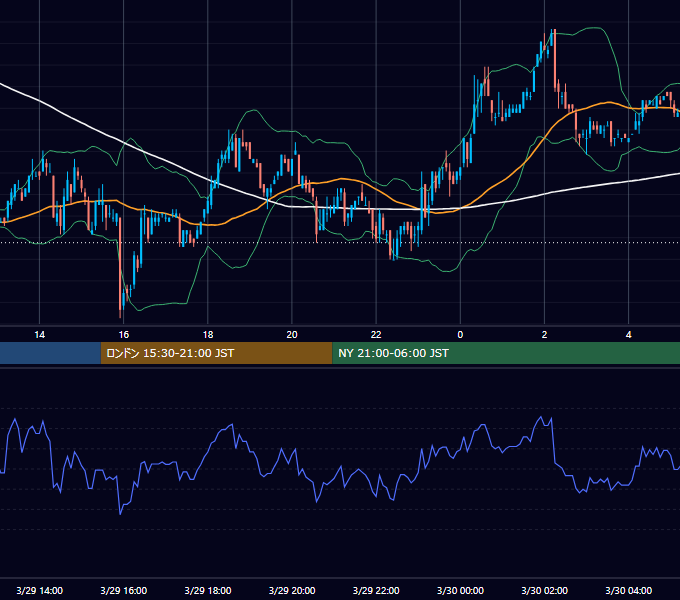Click the 3/30 00:00 date label
Image resolution: width=680 pixels, height=600 pixels.
460,590
